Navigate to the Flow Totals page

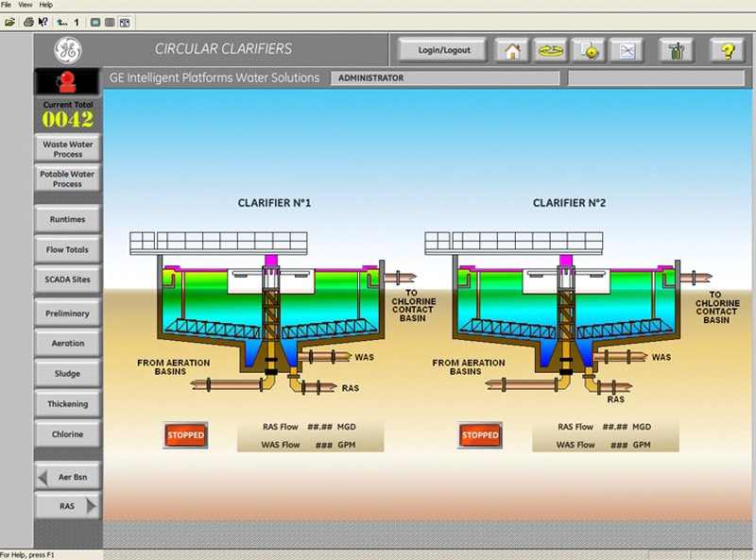tap(67, 249)
